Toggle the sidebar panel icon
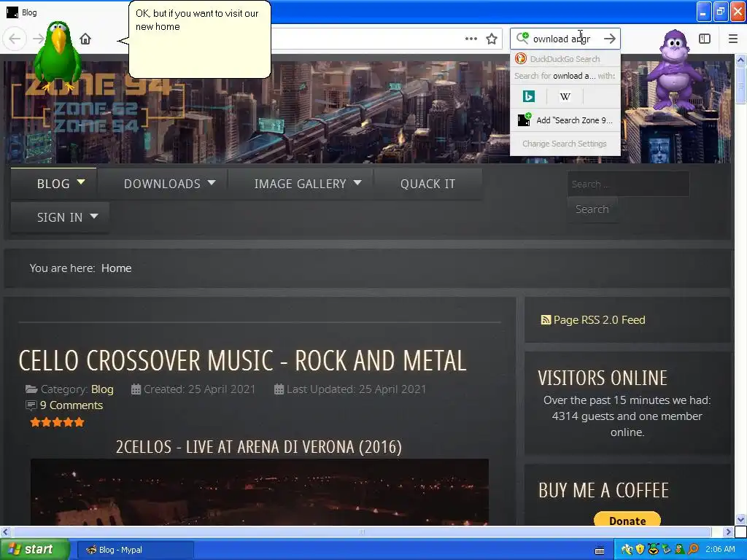The height and width of the screenshot is (560, 747). (705, 39)
